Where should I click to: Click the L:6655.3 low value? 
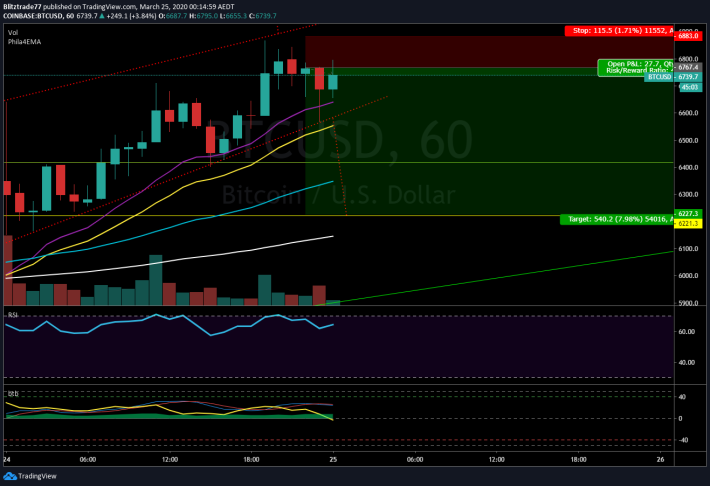[233, 16]
